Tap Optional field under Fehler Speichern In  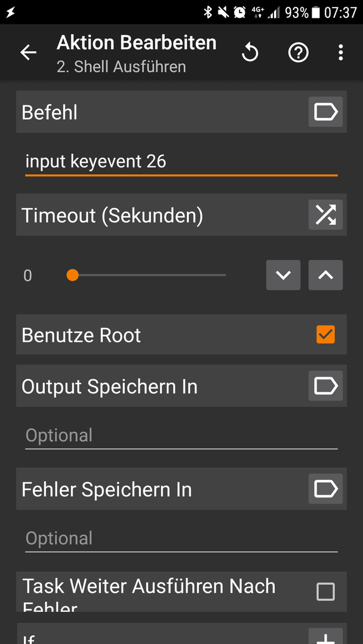[181, 539]
